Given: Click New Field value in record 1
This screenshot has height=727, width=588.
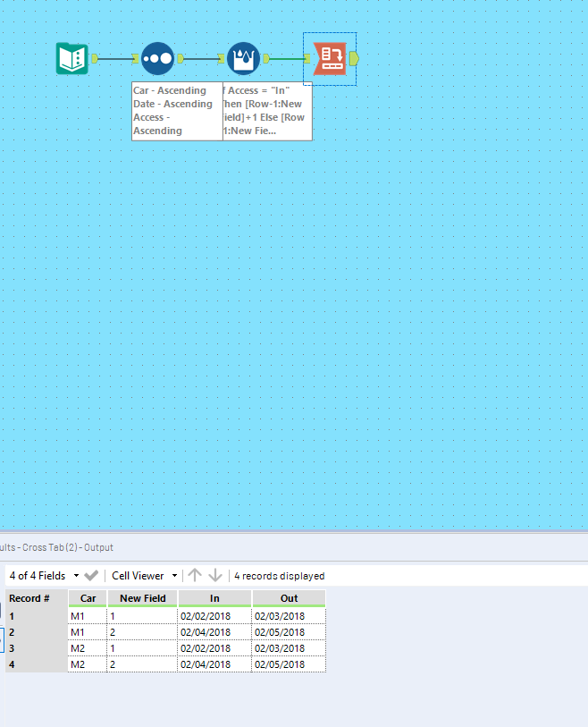Looking at the screenshot, I should (x=142, y=616).
